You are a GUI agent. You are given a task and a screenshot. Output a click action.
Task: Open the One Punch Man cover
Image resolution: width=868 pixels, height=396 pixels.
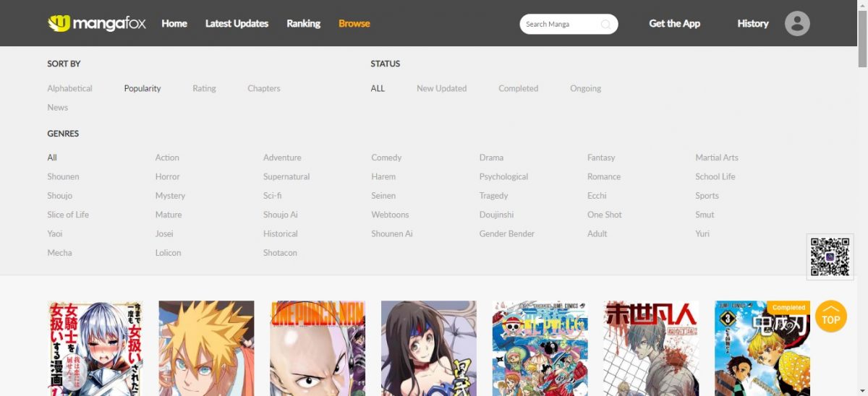point(318,348)
